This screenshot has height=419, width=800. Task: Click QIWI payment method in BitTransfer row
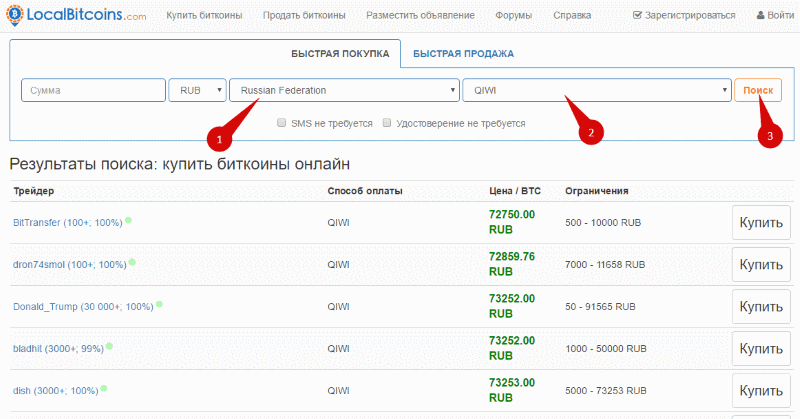tap(338, 223)
